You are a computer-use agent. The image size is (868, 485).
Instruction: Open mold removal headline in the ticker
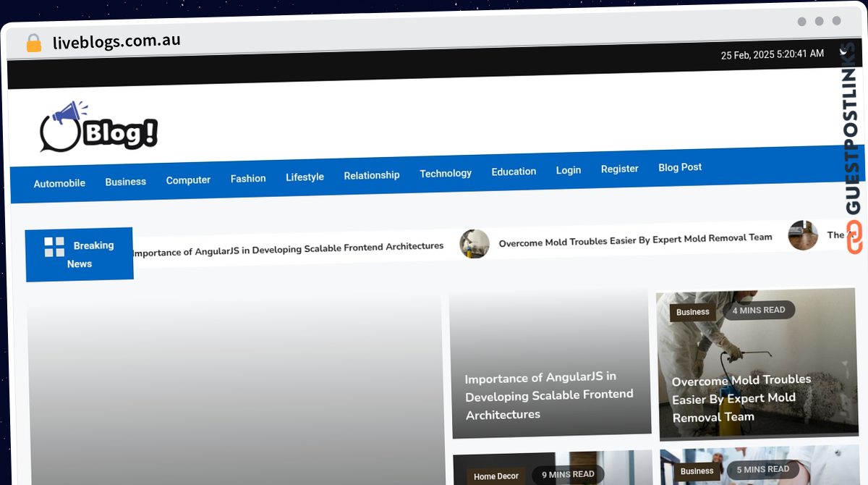click(x=635, y=240)
